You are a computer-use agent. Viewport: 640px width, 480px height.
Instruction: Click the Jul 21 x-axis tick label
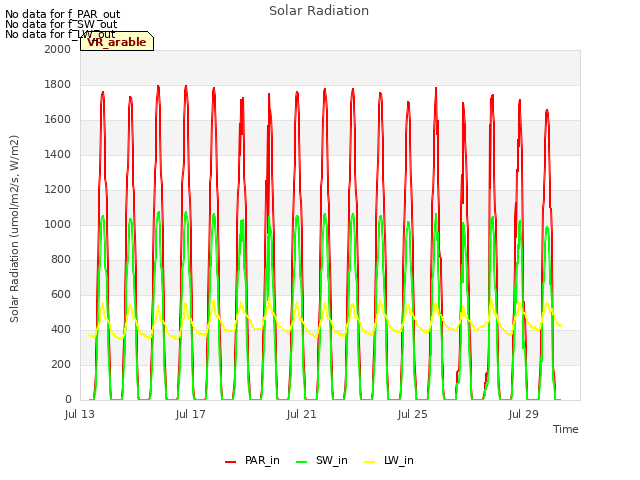[x=302, y=414]
